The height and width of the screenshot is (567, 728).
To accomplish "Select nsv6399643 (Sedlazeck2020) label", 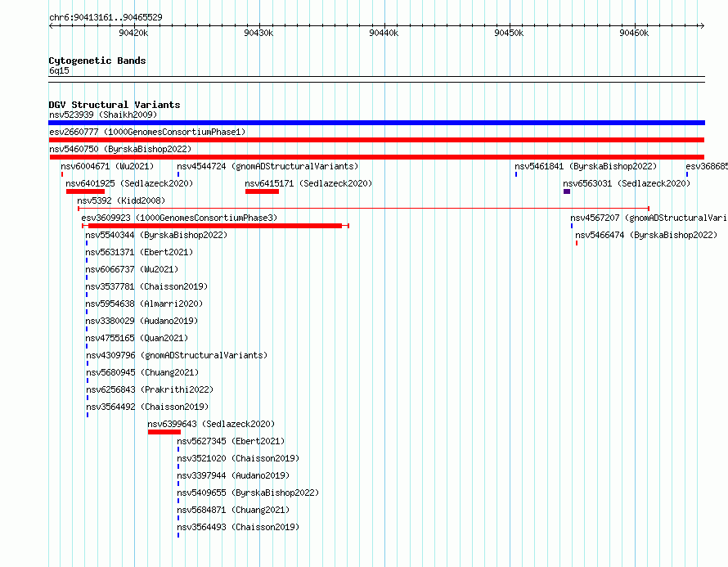I will (x=211, y=424).
